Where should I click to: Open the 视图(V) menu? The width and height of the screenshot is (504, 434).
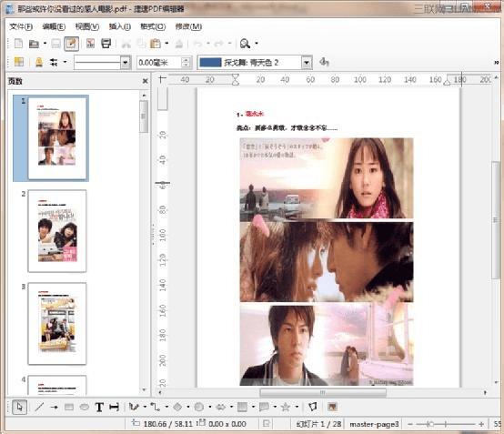pyautogui.click(x=87, y=26)
